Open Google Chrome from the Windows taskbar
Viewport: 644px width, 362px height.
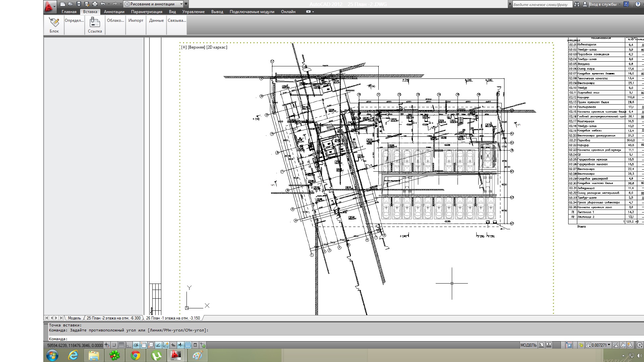136,355
